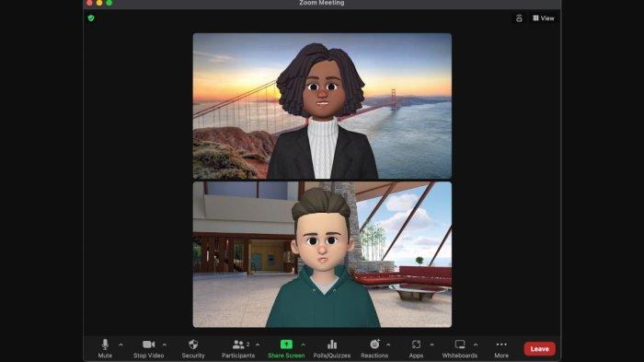Mute the microphone
This screenshot has width=644, height=362.
(x=105, y=348)
